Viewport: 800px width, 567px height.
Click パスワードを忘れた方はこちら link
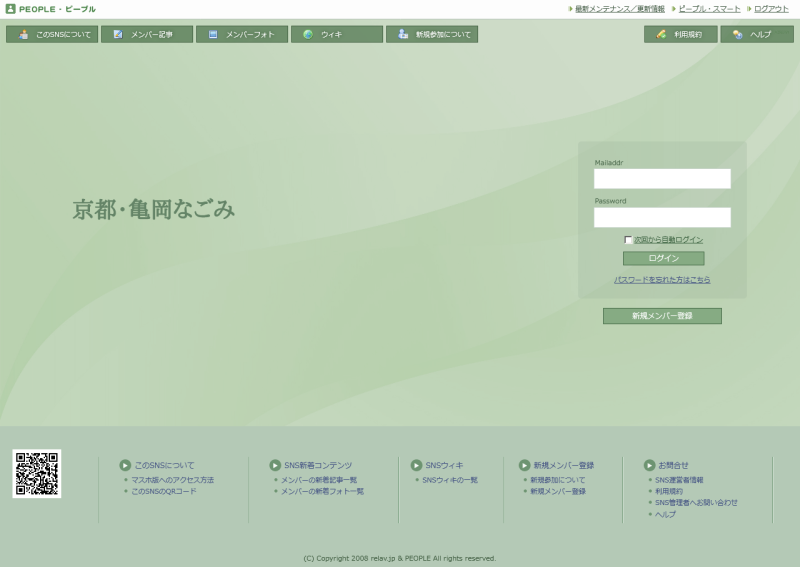point(662,280)
